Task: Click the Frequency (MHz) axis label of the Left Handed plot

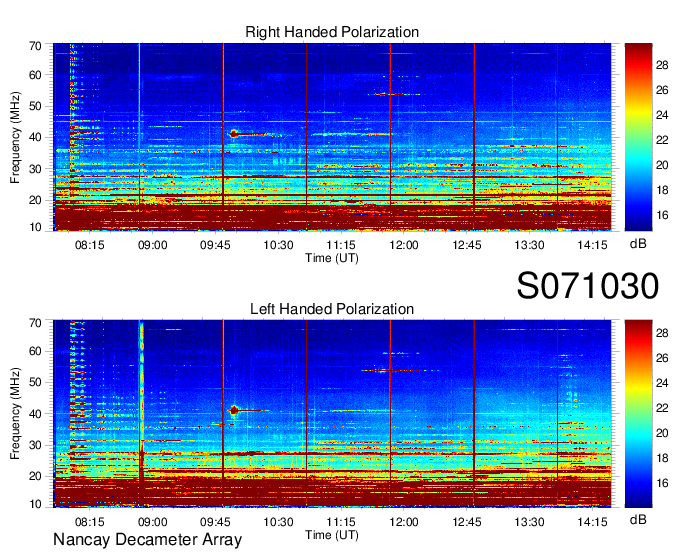Action: [15, 414]
